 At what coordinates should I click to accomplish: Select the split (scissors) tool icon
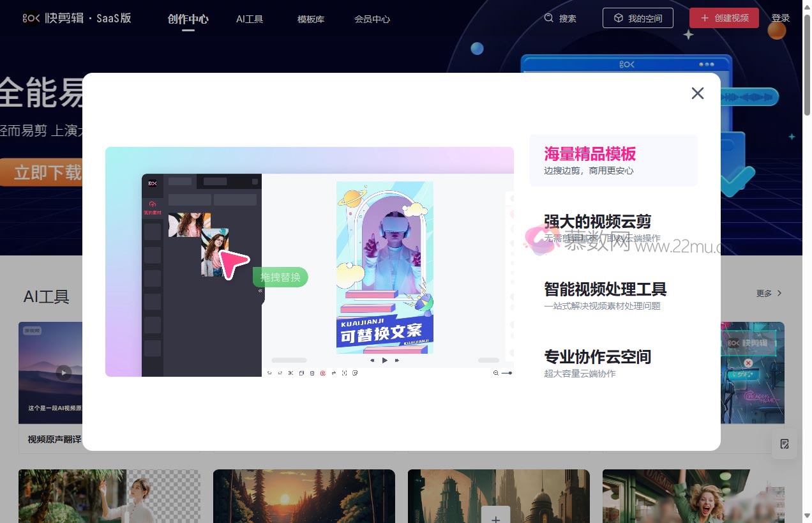click(x=290, y=373)
